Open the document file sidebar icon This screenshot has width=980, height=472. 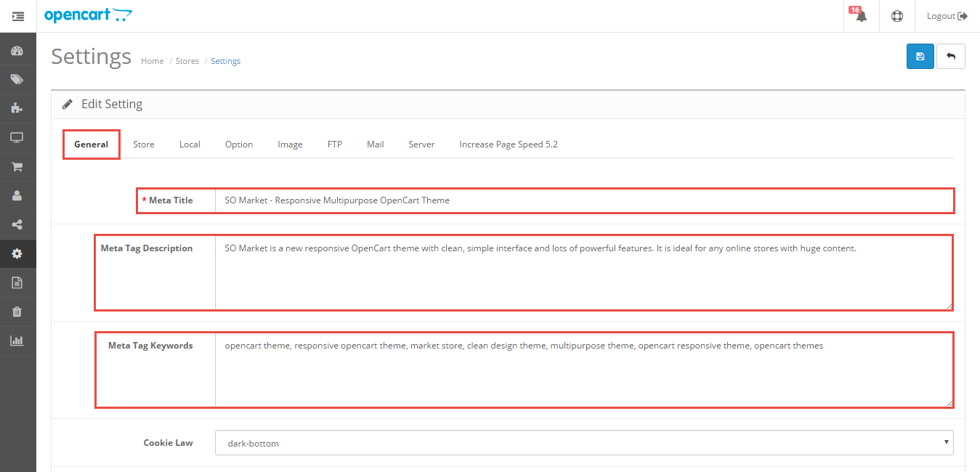17,282
